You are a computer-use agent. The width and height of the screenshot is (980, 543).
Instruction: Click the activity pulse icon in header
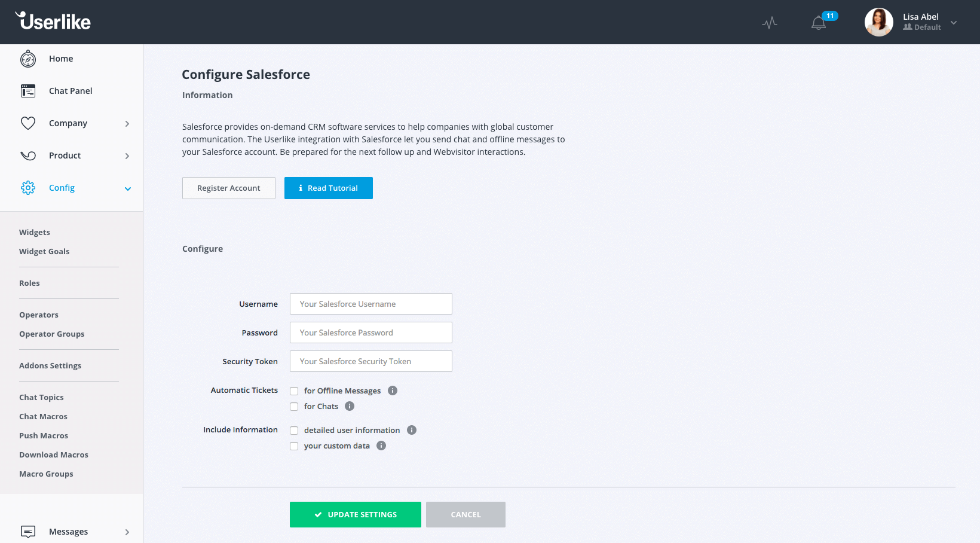[770, 23]
